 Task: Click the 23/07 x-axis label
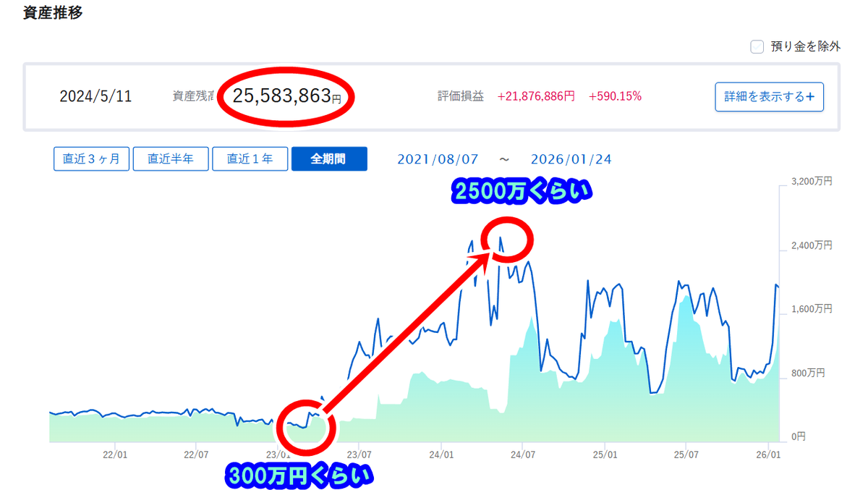(x=359, y=455)
